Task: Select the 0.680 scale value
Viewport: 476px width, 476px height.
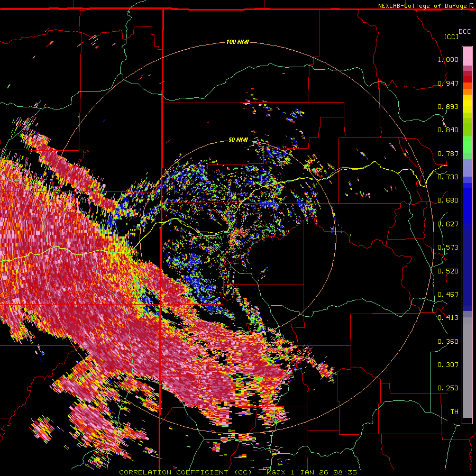Action: point(448,200)
